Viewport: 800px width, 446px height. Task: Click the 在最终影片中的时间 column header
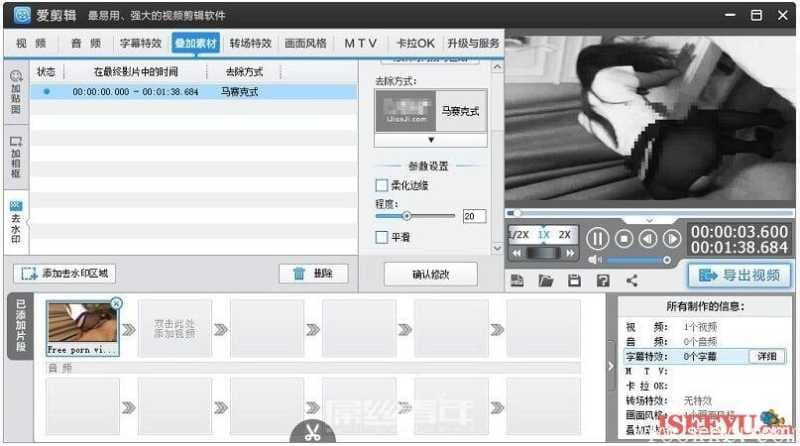(136, 72)
